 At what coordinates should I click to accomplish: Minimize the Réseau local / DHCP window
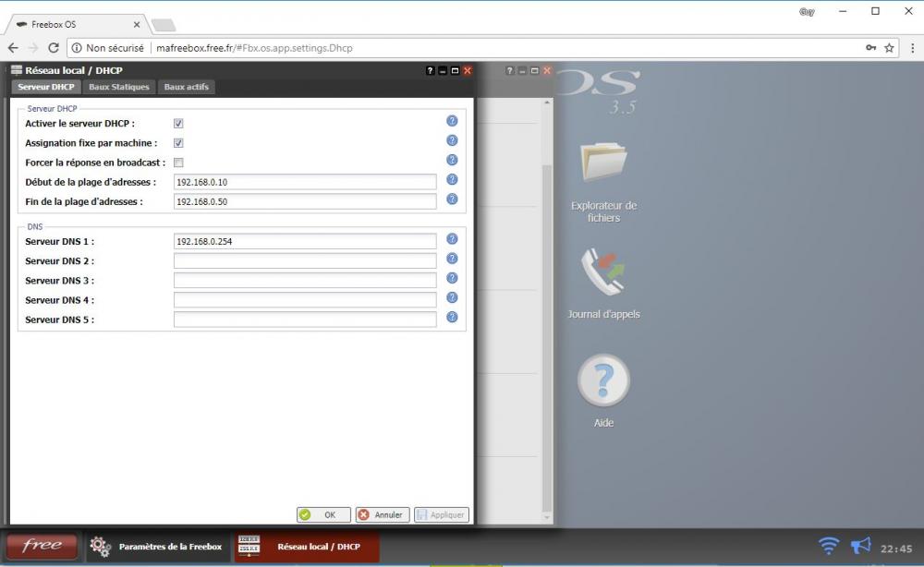point(443,71)
